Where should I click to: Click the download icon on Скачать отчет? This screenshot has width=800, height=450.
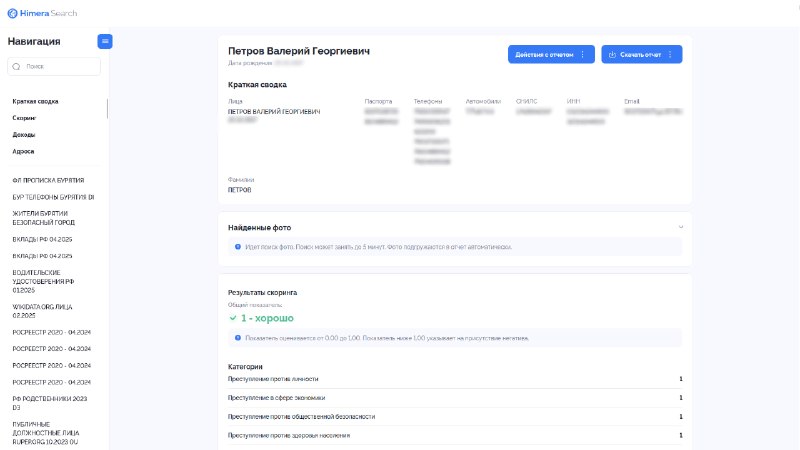612,55
